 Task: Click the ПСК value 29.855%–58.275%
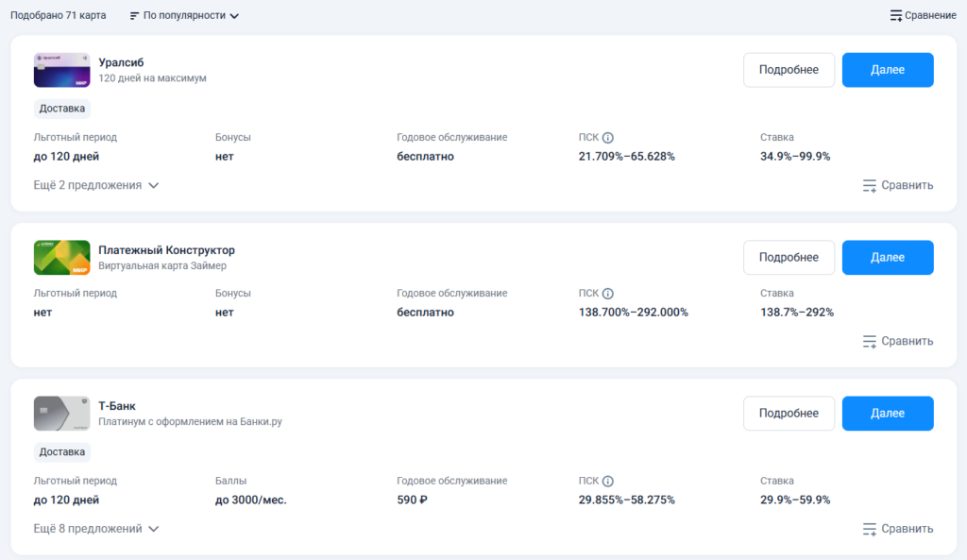coord(627,501)
